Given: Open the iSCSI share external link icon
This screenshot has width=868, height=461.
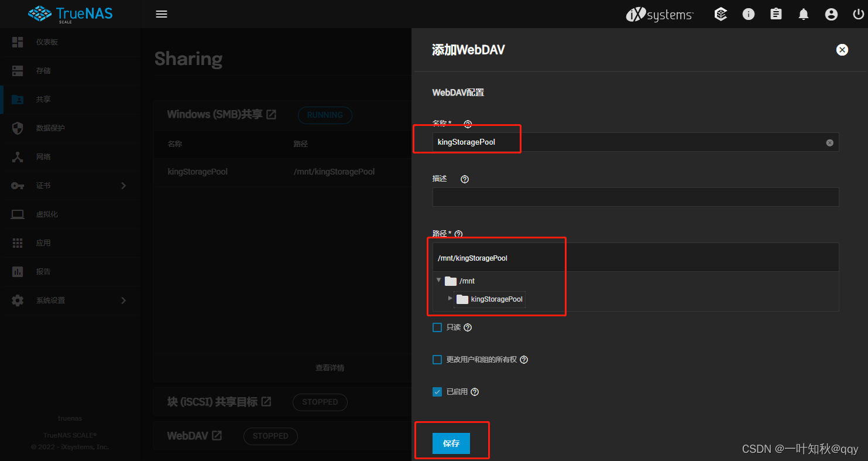Looking at the screenshot, I should [x=266, y=402].
